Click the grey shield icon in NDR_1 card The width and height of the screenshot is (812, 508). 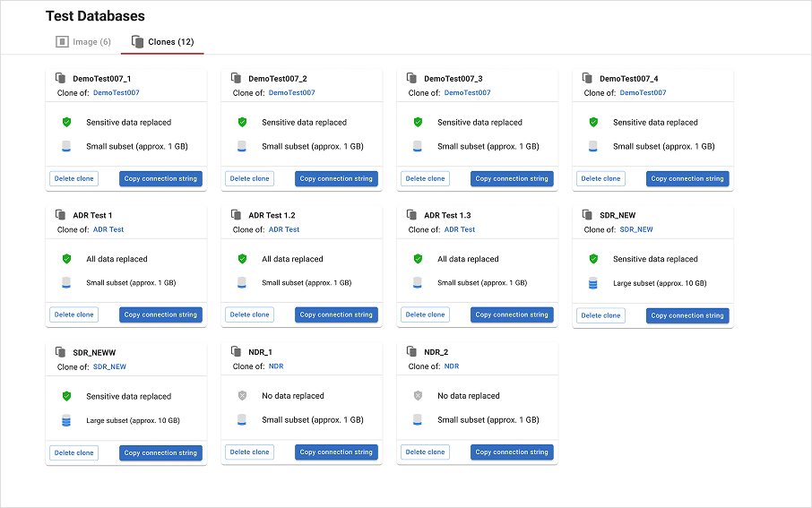tap(242, 396)
